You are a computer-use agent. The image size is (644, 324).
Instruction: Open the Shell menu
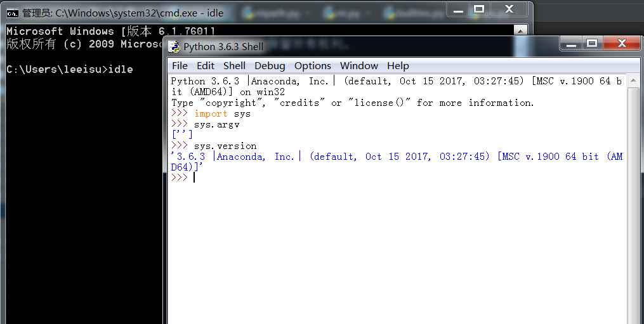(234, 66)
